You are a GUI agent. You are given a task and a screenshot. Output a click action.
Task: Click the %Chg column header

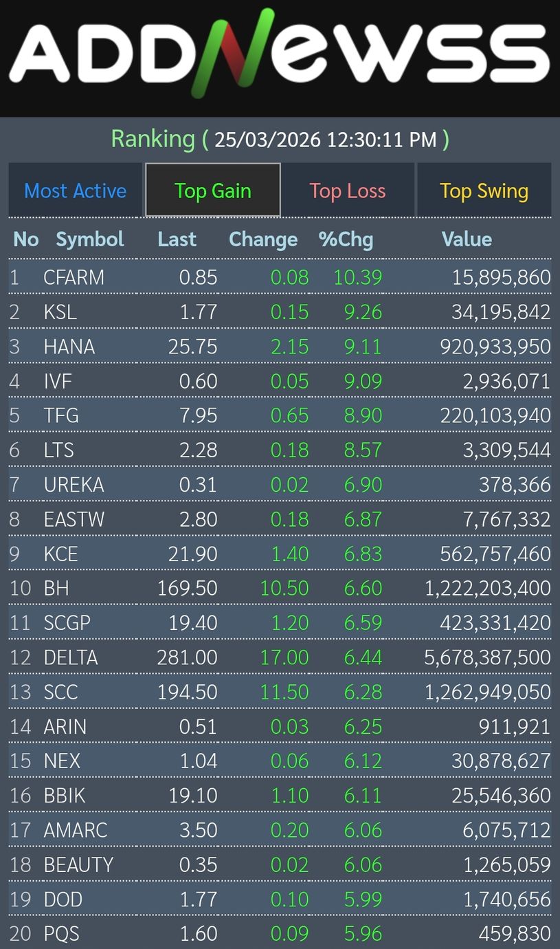point(346,239)
